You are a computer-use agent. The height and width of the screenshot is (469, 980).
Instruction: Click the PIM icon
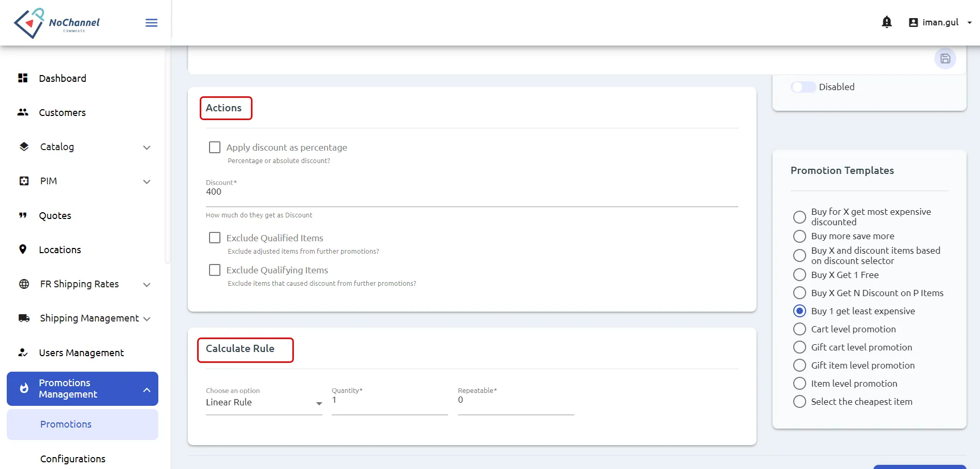[24, 181]
